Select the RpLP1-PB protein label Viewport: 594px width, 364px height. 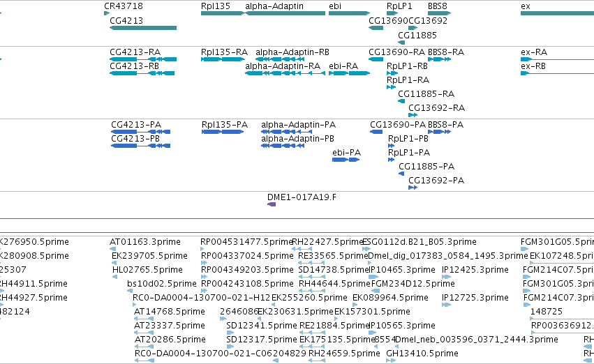pos(408,139)
